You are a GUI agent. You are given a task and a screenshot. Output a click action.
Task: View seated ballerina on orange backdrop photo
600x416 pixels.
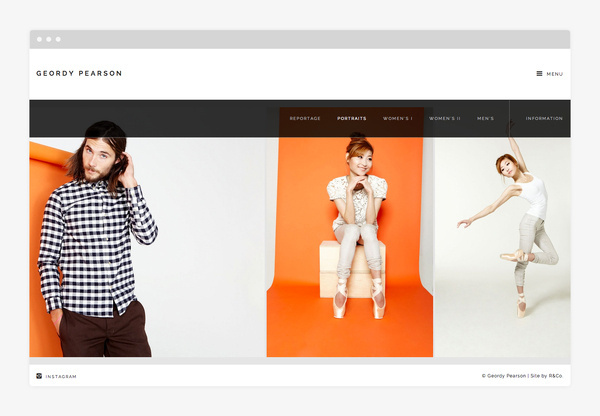point(350,247)
